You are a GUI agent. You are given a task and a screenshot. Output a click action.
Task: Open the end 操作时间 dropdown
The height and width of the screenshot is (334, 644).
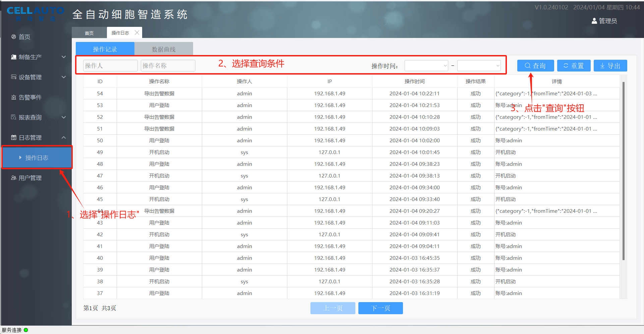(479, 66)
